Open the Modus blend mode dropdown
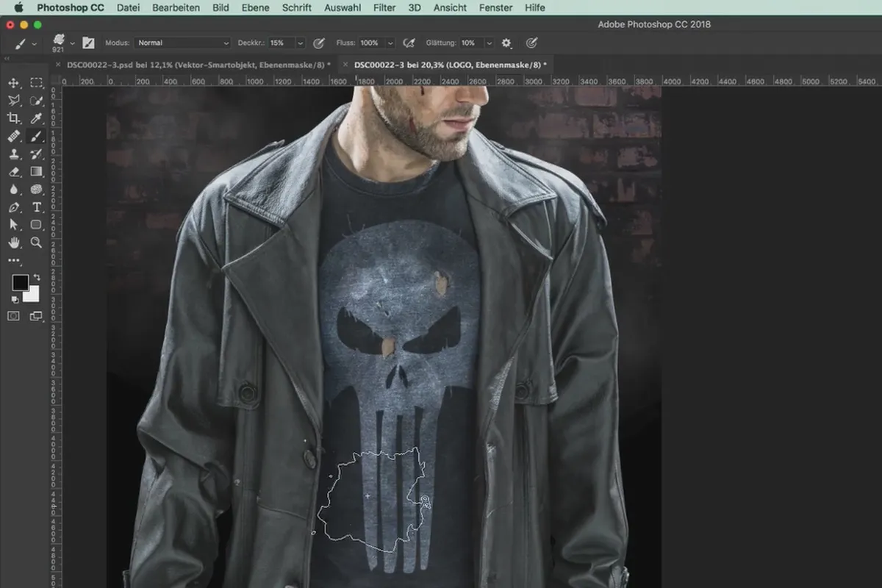 [x=182, y=43]
